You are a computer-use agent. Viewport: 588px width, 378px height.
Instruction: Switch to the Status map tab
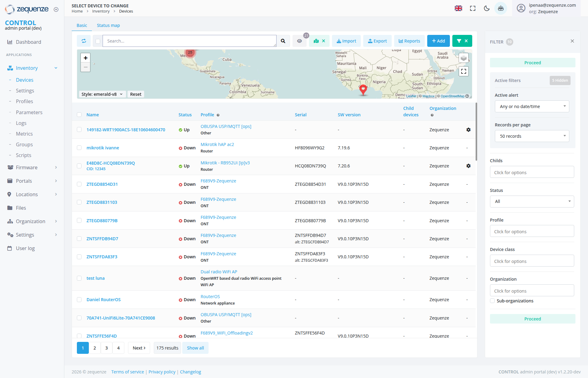108,25
